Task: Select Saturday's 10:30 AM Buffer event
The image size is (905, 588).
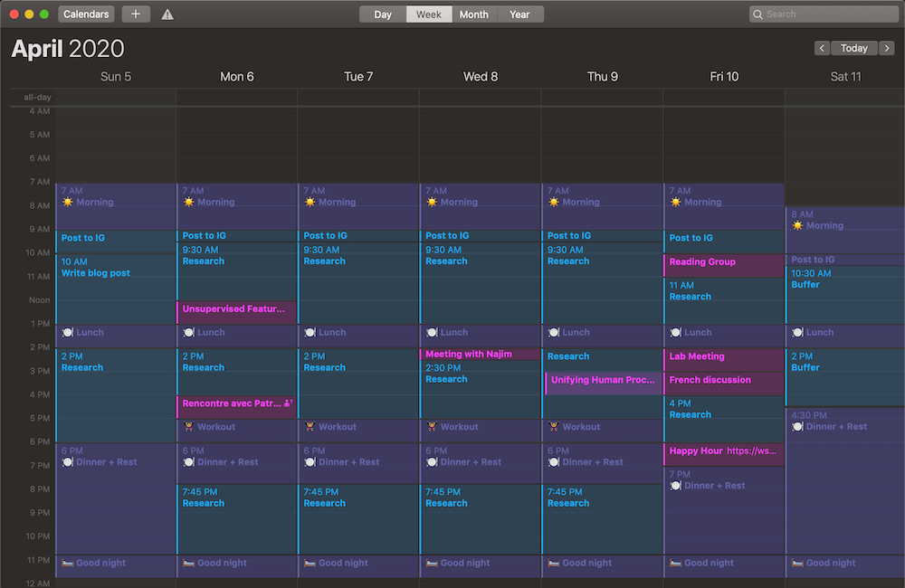Action: [x=845, y=294]
